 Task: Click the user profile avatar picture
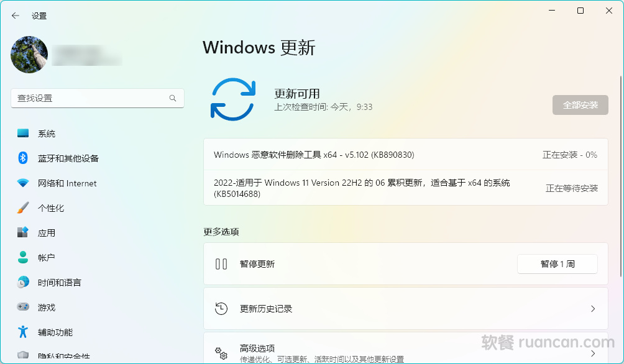tap(29, 55)
